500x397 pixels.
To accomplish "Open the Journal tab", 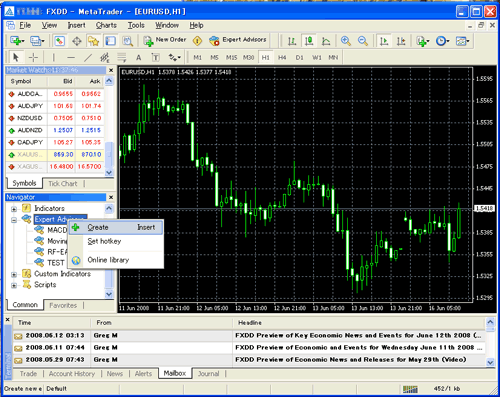I will [x=209, y=374].
